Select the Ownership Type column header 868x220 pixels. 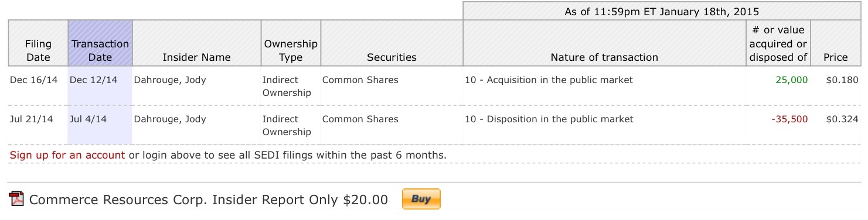click(x=291, y=50)
